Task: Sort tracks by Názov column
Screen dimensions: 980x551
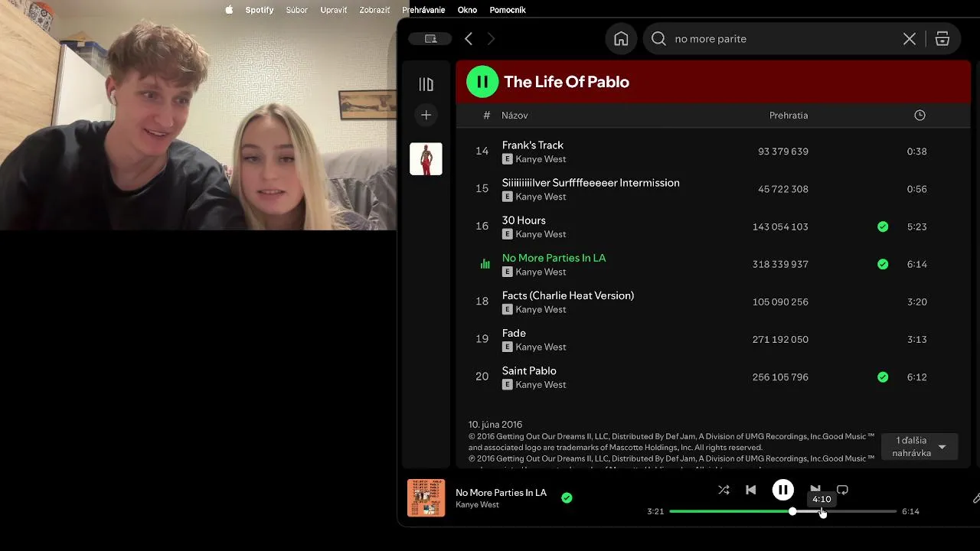Action: click(x=514, y=116)
